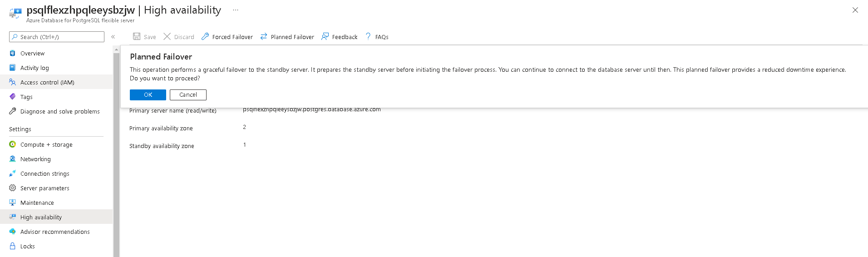Image resolution: width=868 pixels, height=257 pixels.
Task: Click the FAQs question mark icon
Action: tap(368, 36)
